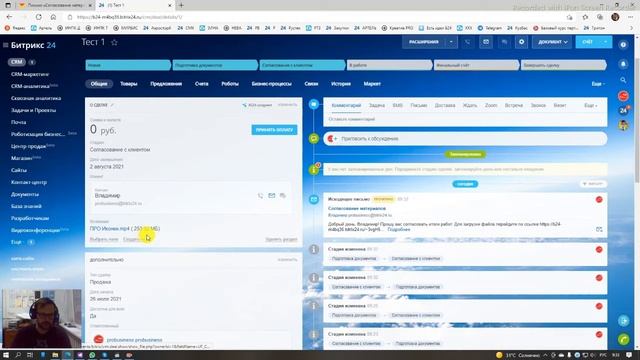Select the Zoom timeline tab
Image resolution: width=640 pixels, height=360 pixels.
491,105
